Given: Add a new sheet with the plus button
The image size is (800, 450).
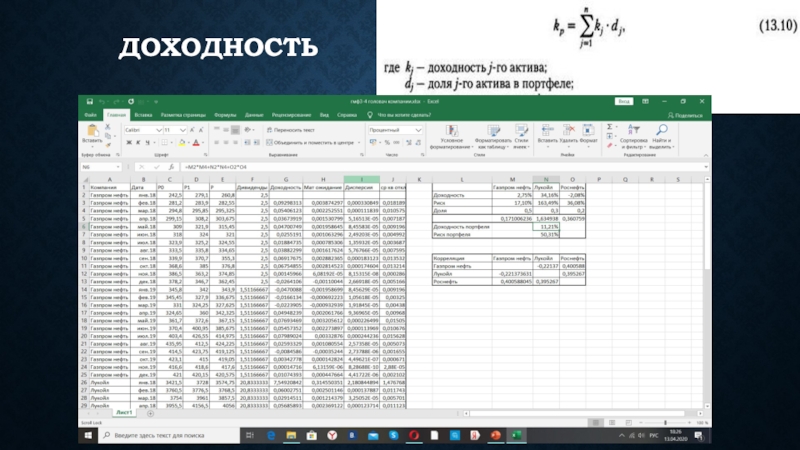Looking at the screenshot, I should (x=151, y=413).
